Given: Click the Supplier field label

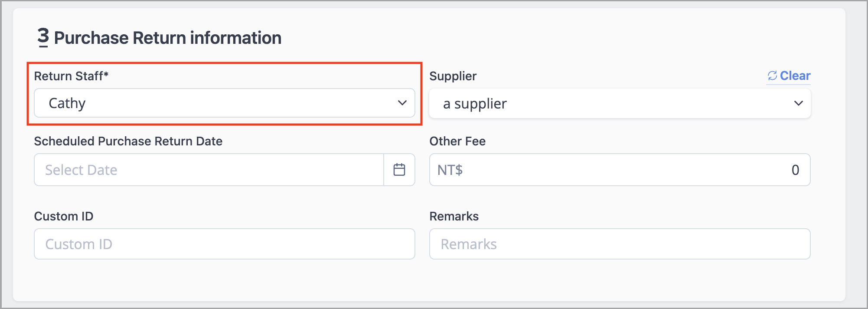Looking at the screenshot, I should (x=453, y=76).
